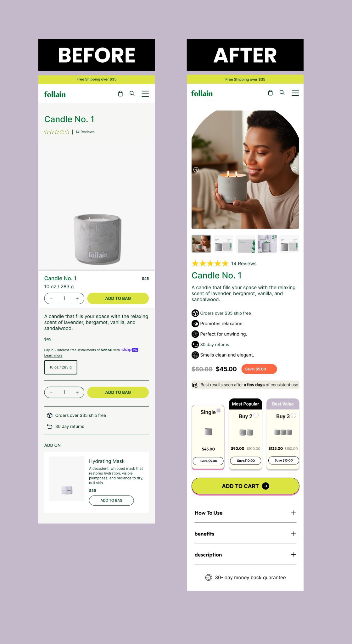Expand the How To Use section
The image size is (352, 644).
245,513
